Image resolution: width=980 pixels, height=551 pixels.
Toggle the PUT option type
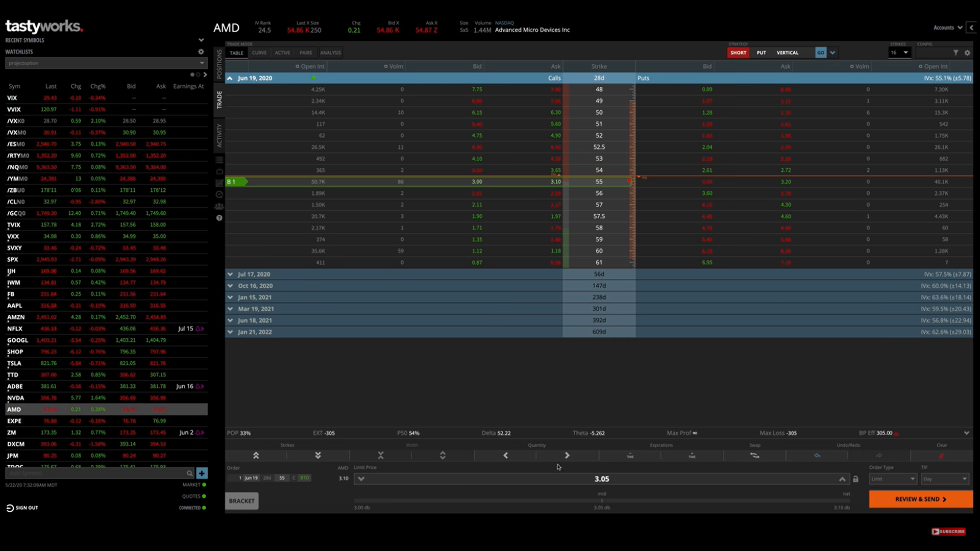(761, 53)
